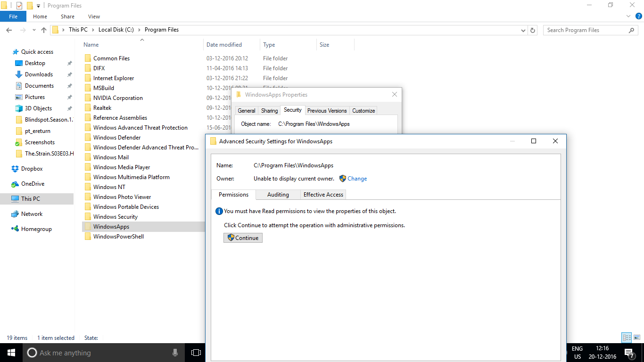Open Downloads in navigation pane
The width and height of the screenshot is (644, 362).
click(39, 74)
